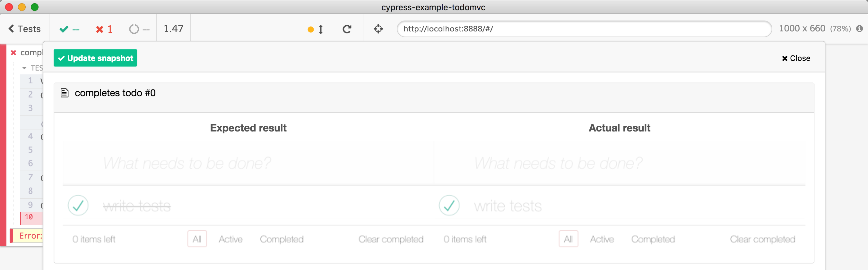Click the localhost URL address field
868x270 pixels.
click(584, 29)
